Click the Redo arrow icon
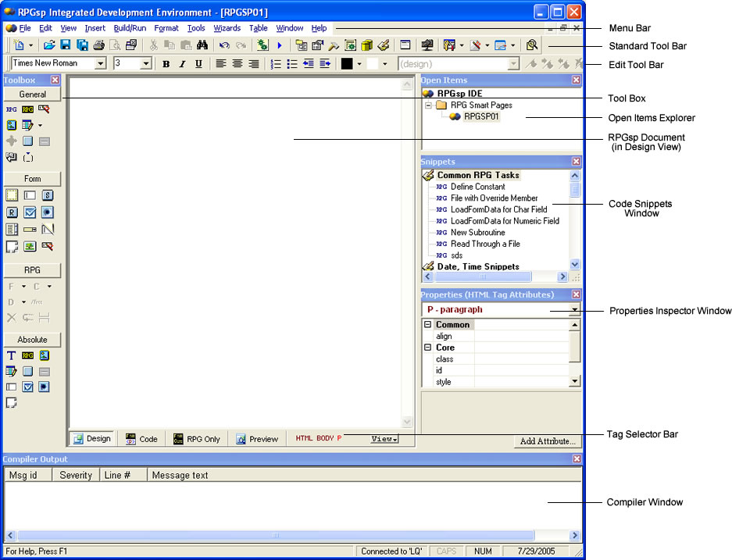732x560 pixels. [x=241, y=45]
